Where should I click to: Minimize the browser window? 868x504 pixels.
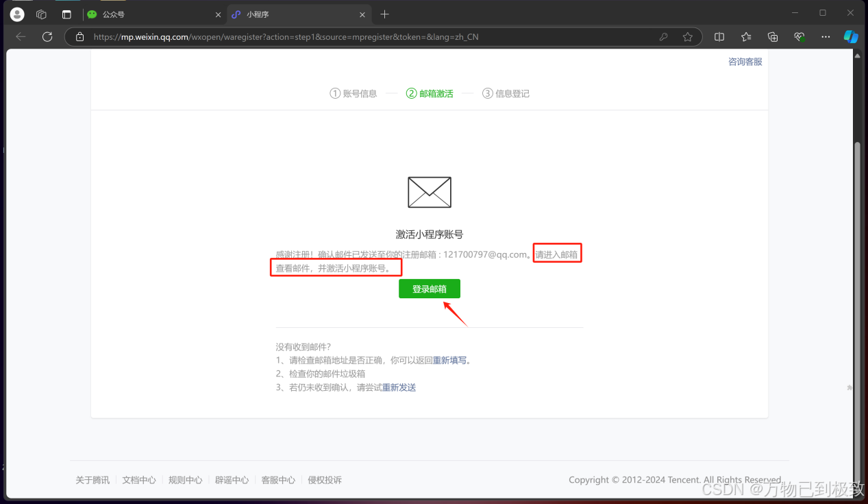795,12
